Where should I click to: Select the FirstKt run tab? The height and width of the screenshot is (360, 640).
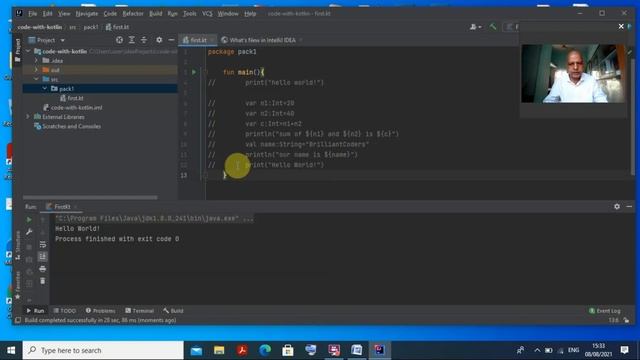61,207
